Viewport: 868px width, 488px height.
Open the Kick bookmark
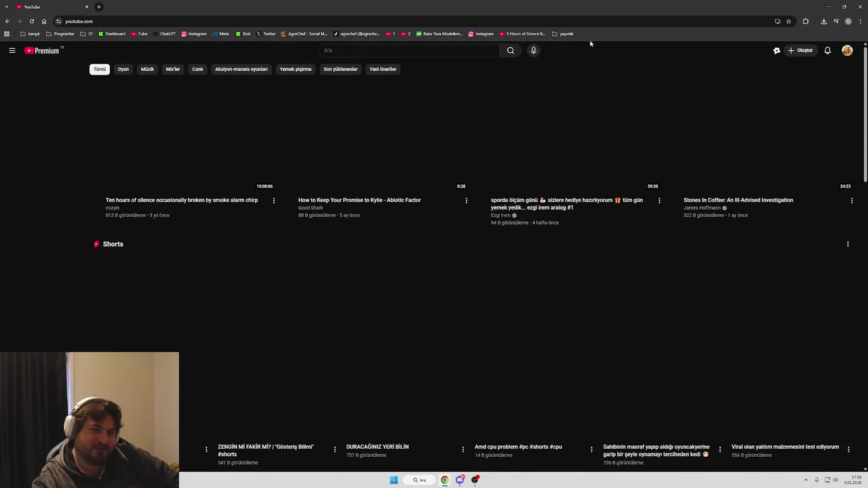coord(243,34)
